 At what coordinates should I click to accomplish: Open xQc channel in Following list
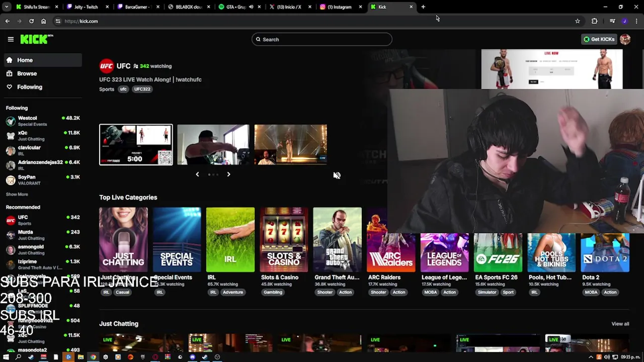click(43, 136)
